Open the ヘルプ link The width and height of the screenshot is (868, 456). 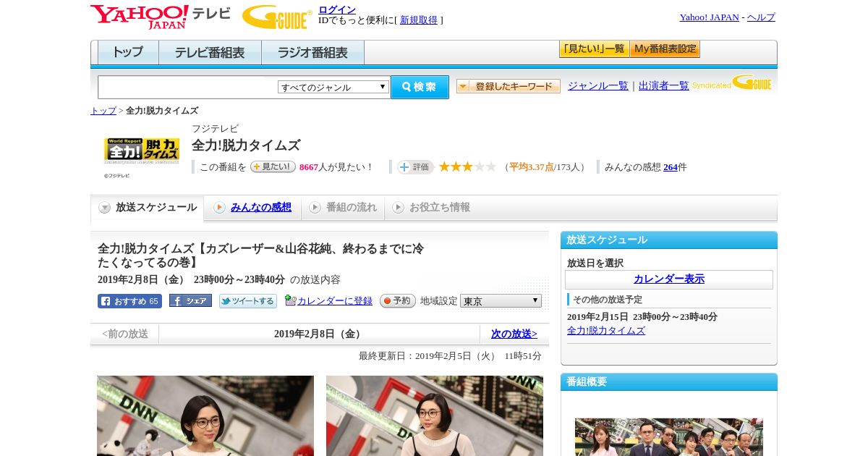tap(761, 17)
